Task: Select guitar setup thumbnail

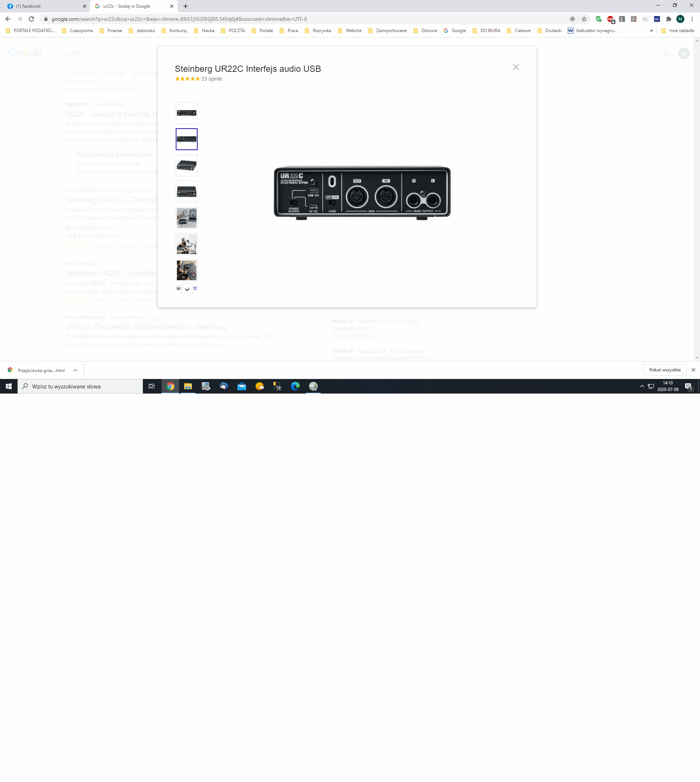Action: 187,270
